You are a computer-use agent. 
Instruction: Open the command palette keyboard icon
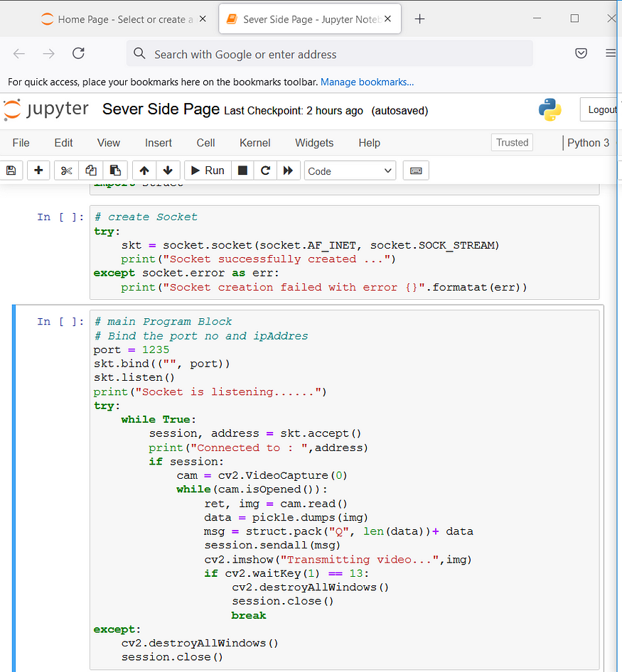click(x=416, y=170)
